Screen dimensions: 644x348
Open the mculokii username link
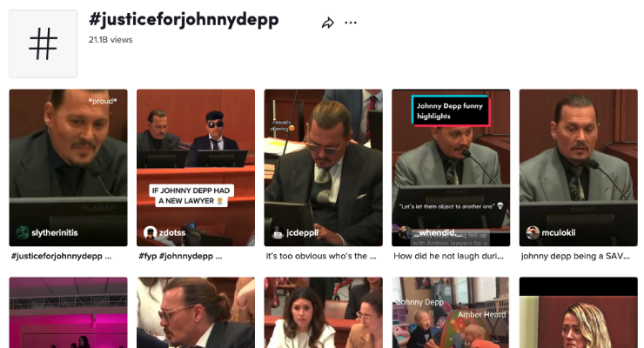558,232
